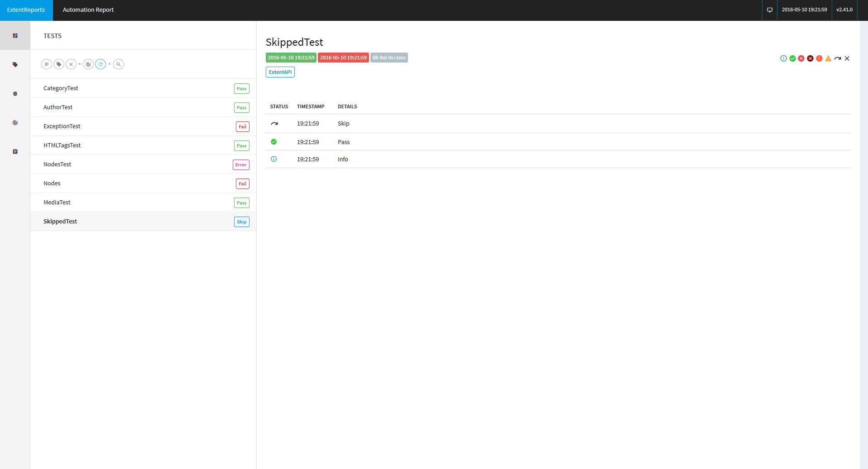This screenshot has width=868, height=469.
Task: Open the Categories view tag icon in sidebar
Action: tap(15, 65)
